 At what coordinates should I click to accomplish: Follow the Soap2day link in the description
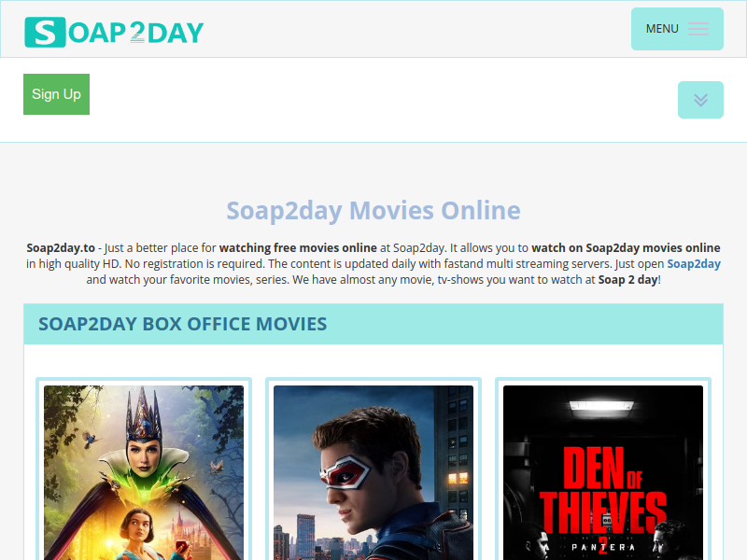(x=694, y=264)
